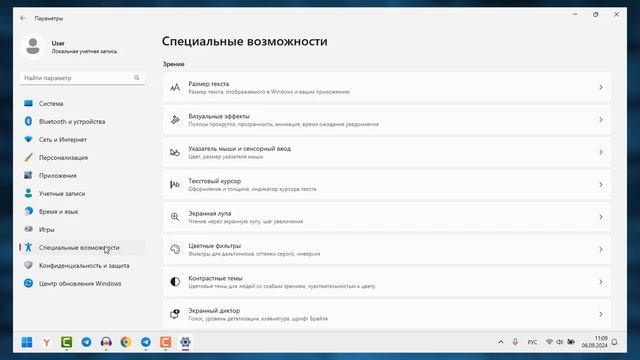Screen dimensions: 640x360
Task: Click the РУС language indicator
Action: (532, 342)
